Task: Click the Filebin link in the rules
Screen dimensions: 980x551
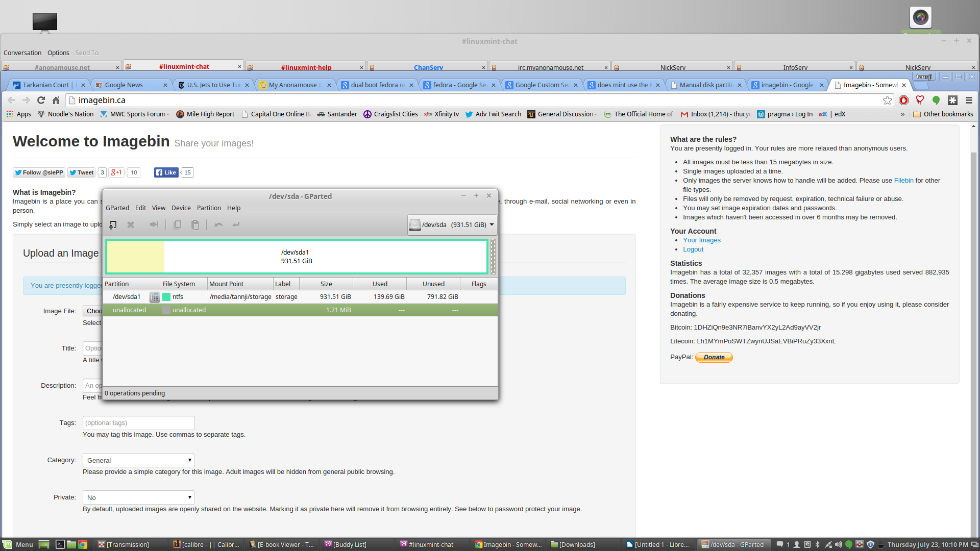Action: [903, 181]
